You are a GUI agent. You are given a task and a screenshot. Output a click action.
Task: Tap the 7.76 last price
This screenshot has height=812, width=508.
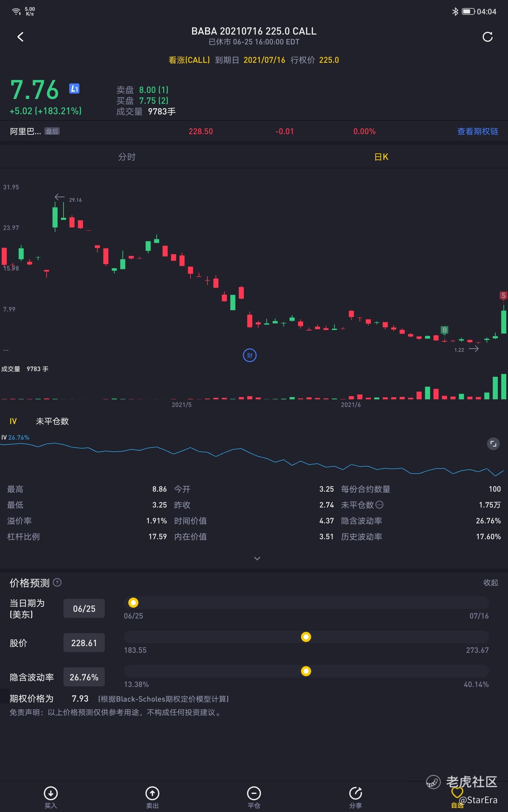click(x=34, y=89)
